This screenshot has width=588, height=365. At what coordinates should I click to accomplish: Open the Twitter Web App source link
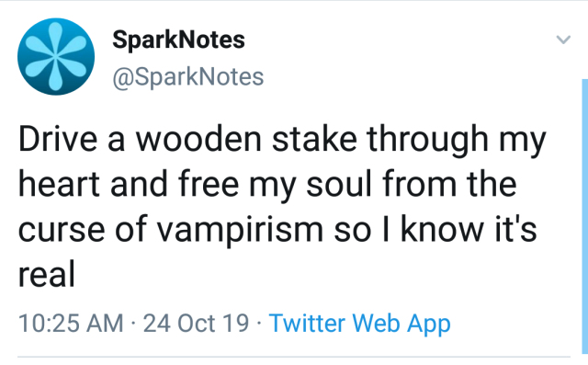tap(359, 324)
